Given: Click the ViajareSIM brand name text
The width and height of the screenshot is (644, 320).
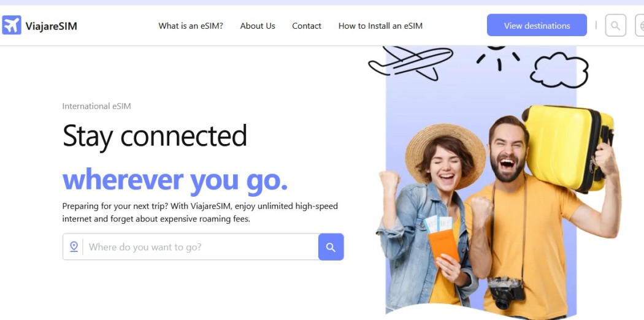Looking at the screenshot, I should coord(52,26).
